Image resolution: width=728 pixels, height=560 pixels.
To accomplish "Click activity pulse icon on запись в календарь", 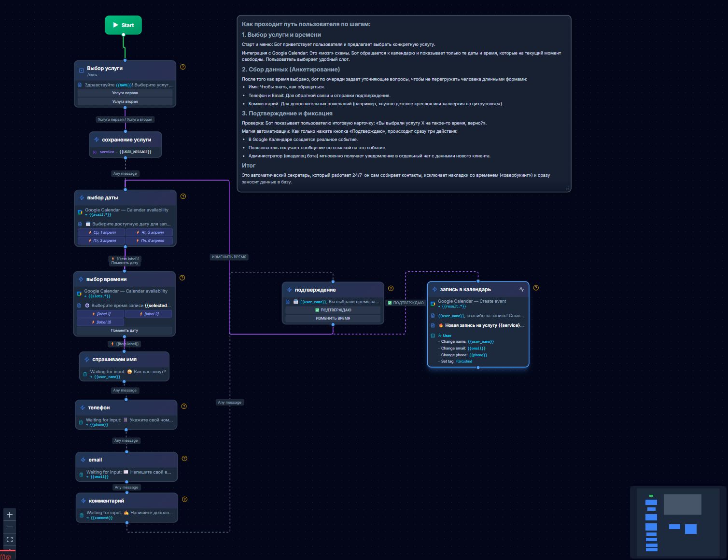I will pyautogui.click(x=522, y=289).
